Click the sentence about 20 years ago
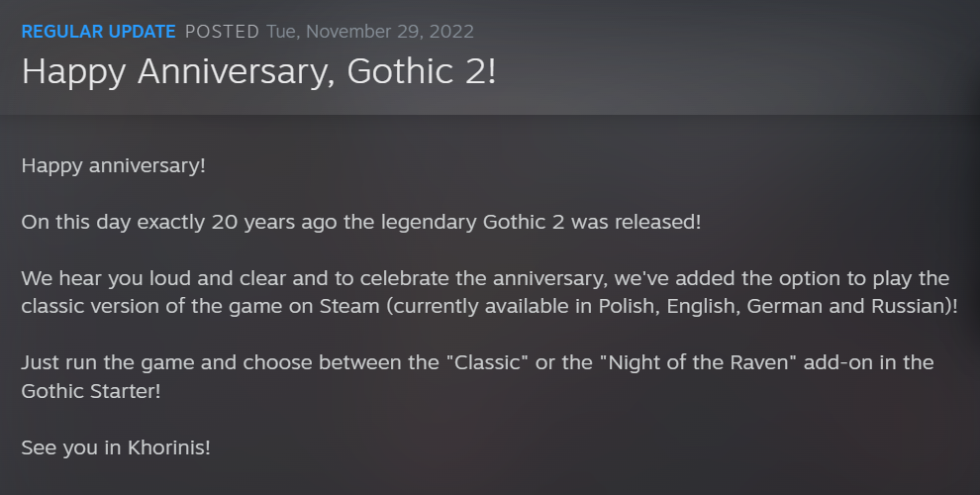980x495 pixels. (361, 223)
